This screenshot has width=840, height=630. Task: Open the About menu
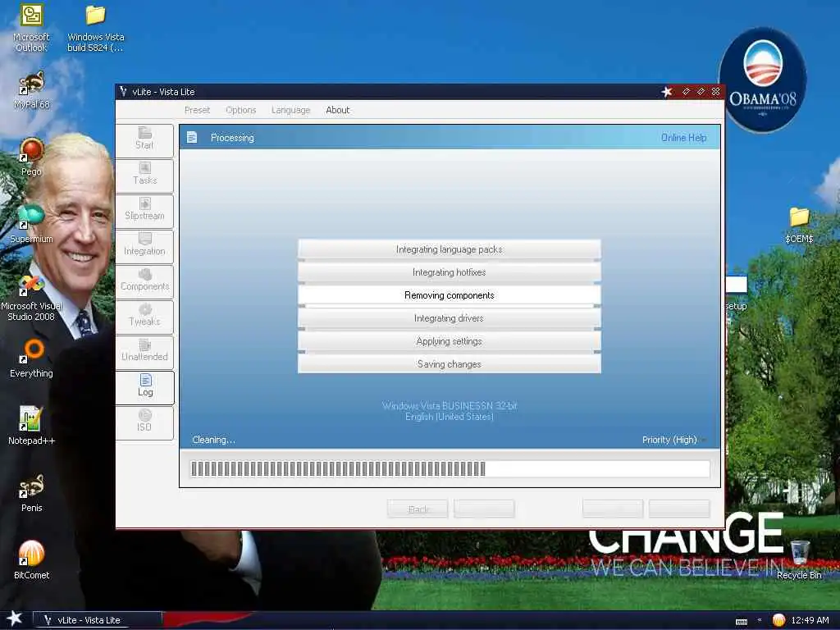pyautogui.click(x=337, y=110)
